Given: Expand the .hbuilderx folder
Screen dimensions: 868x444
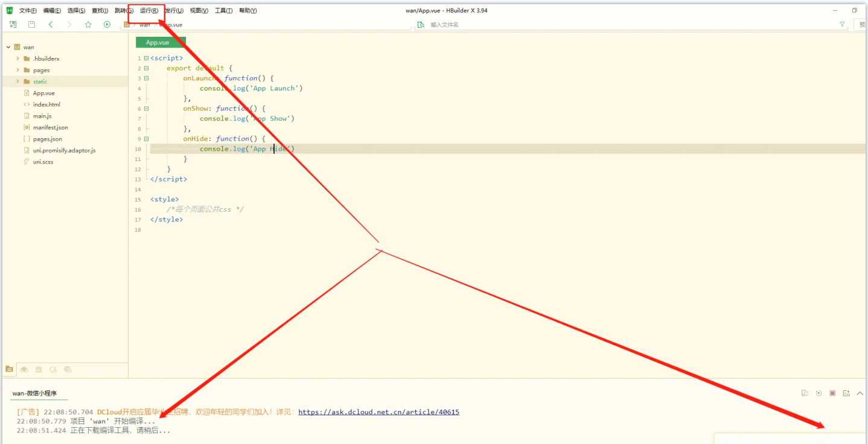Looking at the screenshot, I should pos(18,59).
